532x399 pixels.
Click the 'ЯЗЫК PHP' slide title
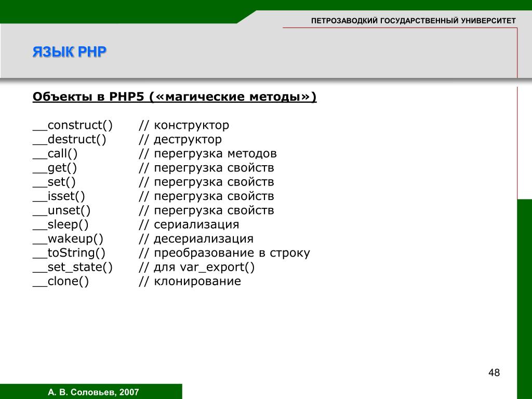click(x=70, y=52)
